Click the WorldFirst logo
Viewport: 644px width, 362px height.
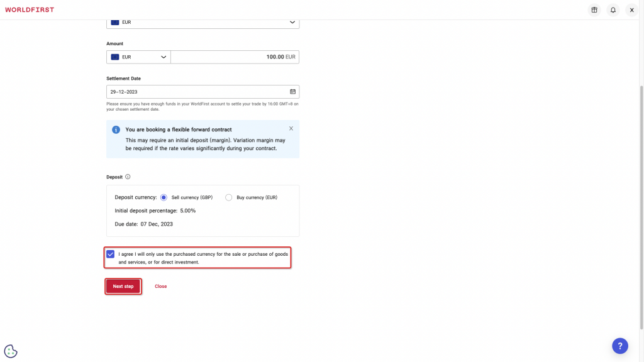(x=30, y=9)
